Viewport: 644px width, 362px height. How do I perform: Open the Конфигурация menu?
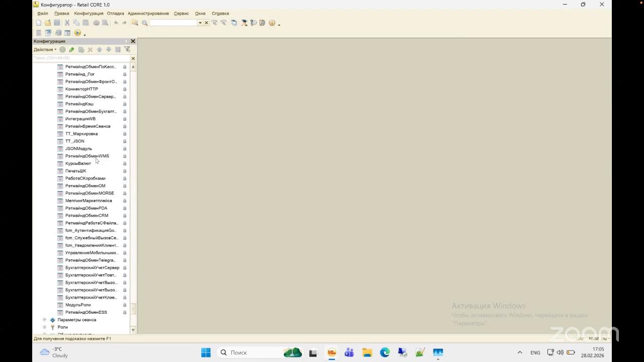[89, 13]
